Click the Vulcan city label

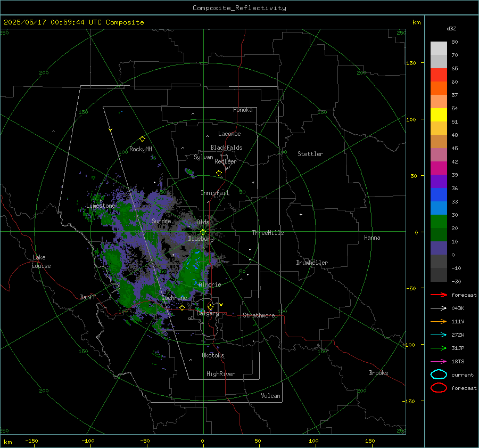(x=271, y=396)
